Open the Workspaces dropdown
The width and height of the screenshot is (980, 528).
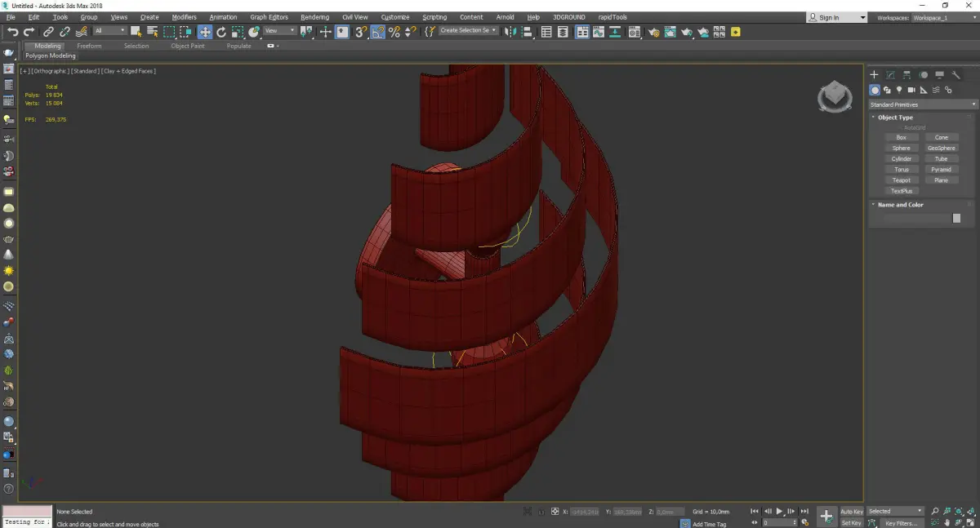point(943,17)
